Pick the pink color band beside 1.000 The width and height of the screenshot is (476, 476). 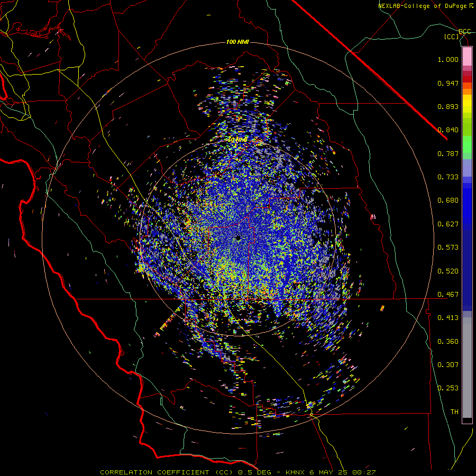(x=467, y=57)
